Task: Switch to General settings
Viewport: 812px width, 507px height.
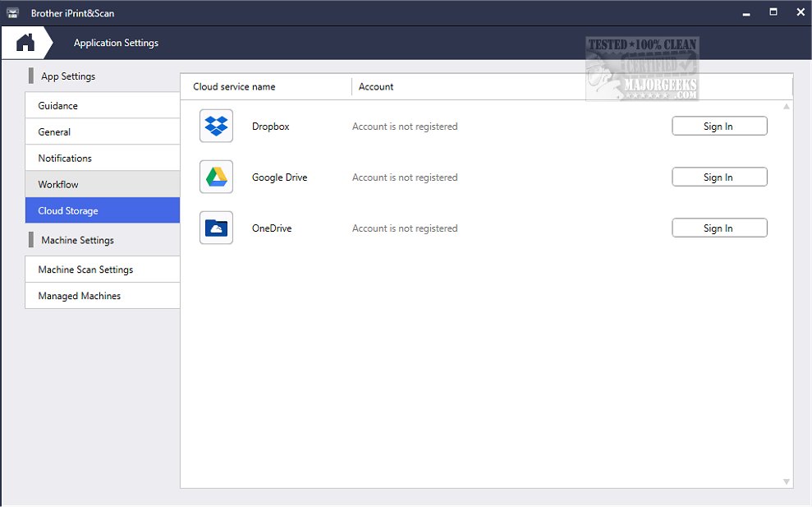Action: (x=102, y=132)
